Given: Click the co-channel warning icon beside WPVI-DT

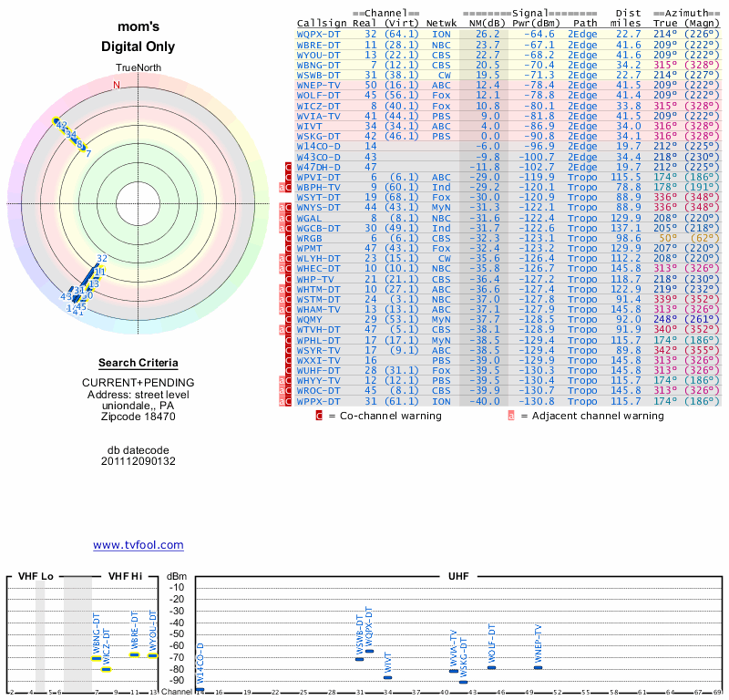Looking at the screenshot, I should (x=289, y=177).
